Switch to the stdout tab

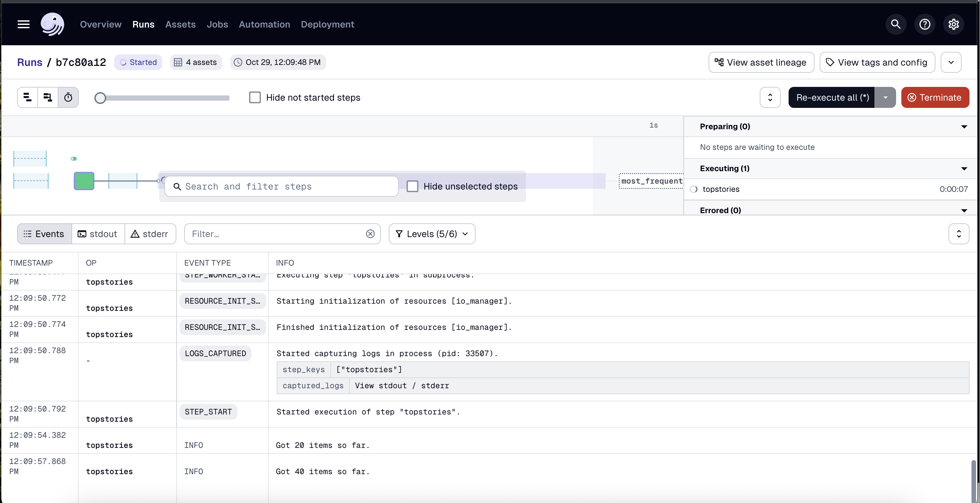[98, 233]
